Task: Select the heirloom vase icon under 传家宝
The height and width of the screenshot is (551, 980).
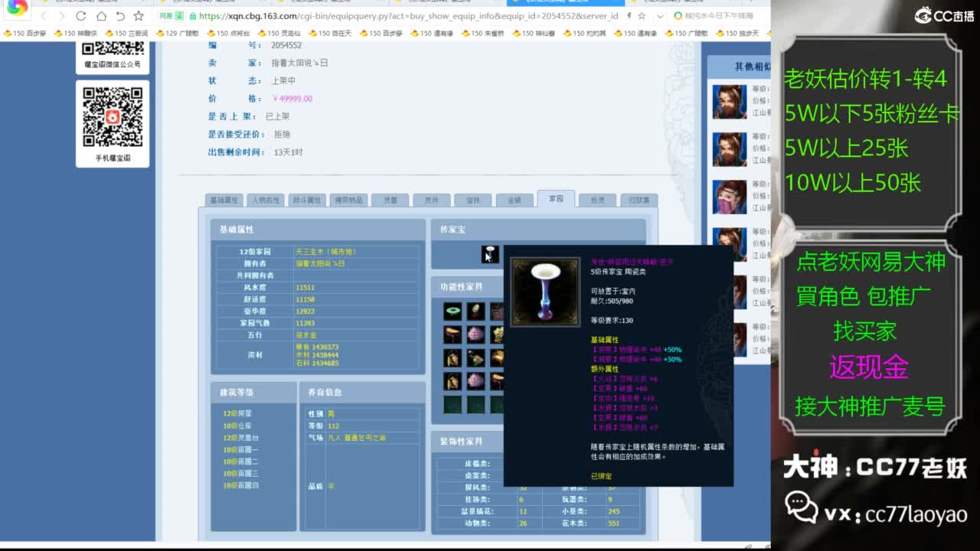Action: [x=490, y=254]
